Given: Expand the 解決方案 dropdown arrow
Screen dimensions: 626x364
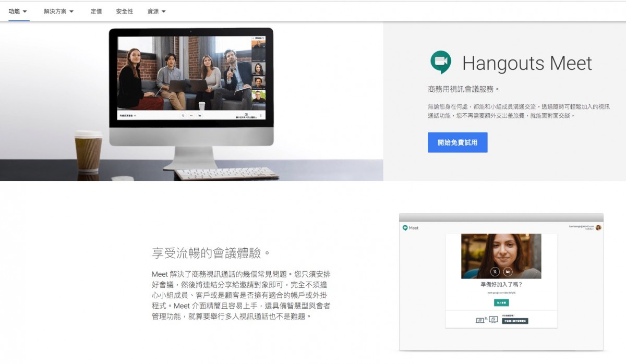Looking at the screenshot, I should 71,11.
